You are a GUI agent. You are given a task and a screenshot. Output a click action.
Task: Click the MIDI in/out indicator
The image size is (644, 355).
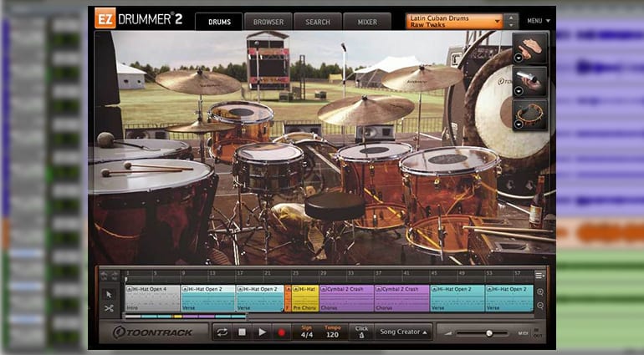(536, 332)
